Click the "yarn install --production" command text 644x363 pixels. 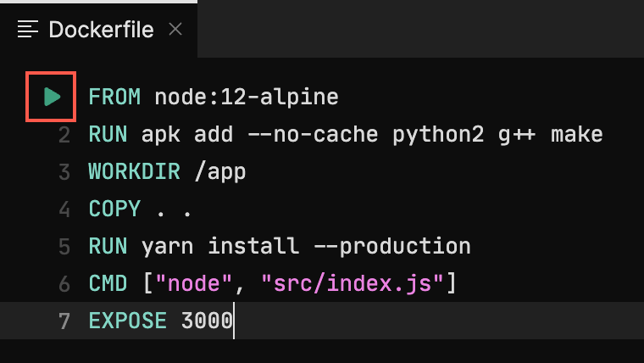(x=305, y=246)
